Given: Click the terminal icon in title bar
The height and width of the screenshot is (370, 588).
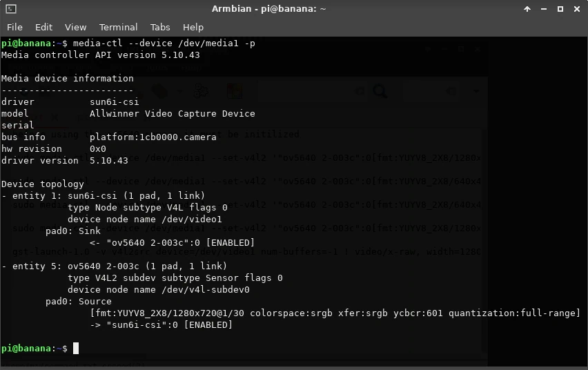Looking at the screenshot, I should (x=11, y=9).
